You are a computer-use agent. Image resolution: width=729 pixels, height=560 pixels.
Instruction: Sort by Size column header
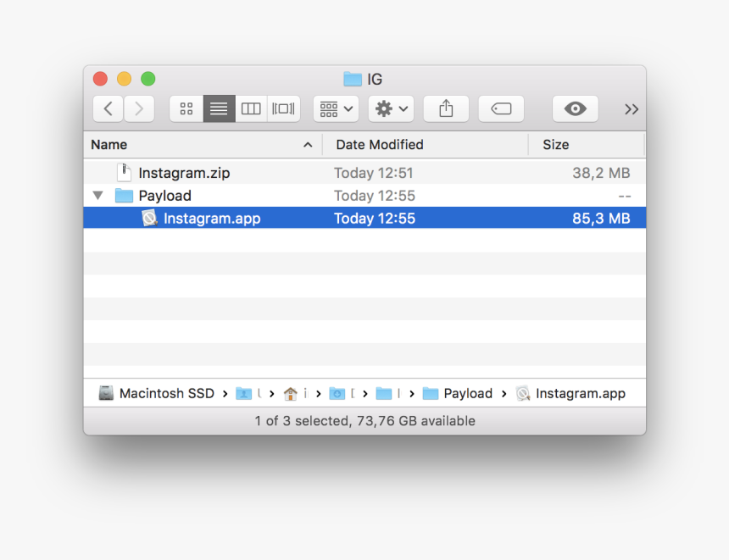(x=587, y=145)
